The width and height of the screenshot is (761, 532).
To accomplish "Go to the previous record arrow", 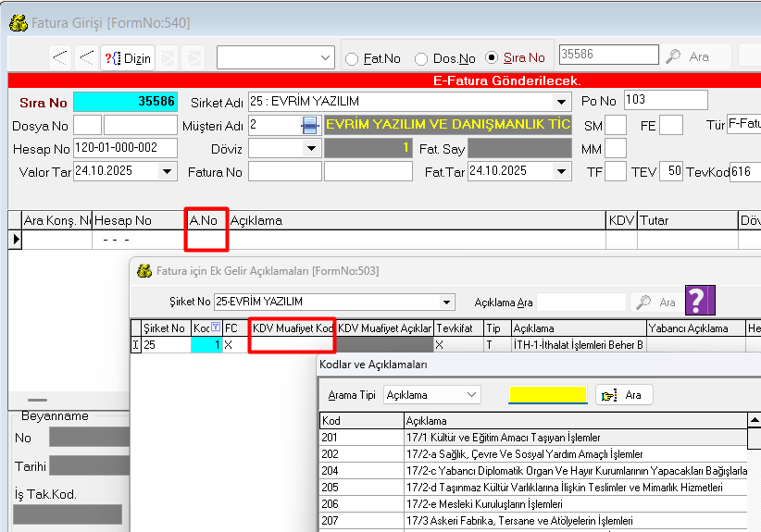I will point(86,57).
